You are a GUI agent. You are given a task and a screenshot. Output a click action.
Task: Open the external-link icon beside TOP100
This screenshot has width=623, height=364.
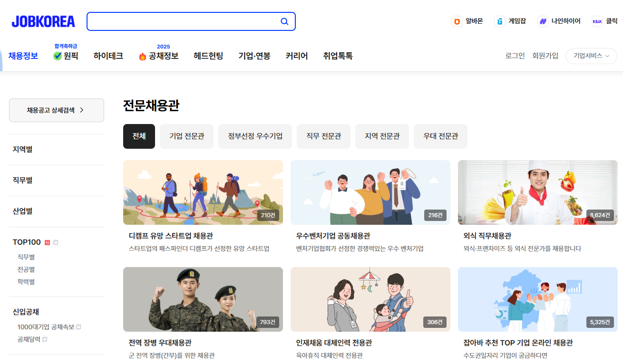[56, 242]
